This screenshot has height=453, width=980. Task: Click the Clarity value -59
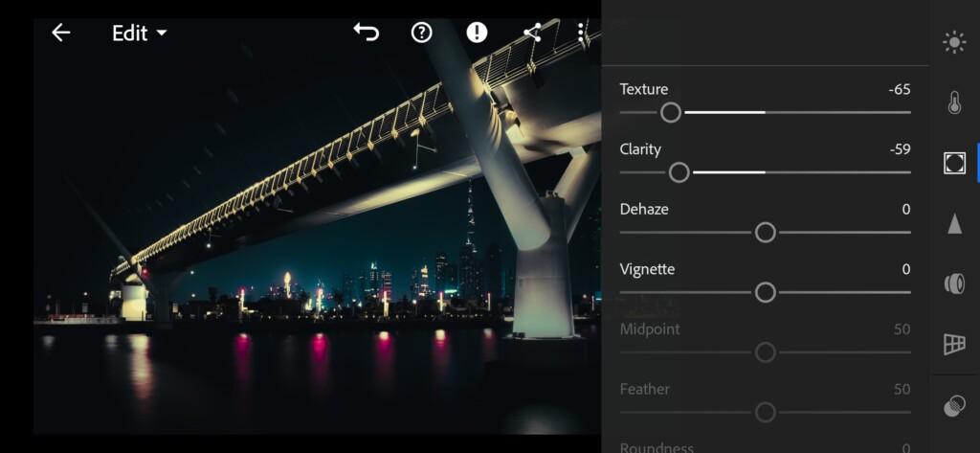[900, 149]
